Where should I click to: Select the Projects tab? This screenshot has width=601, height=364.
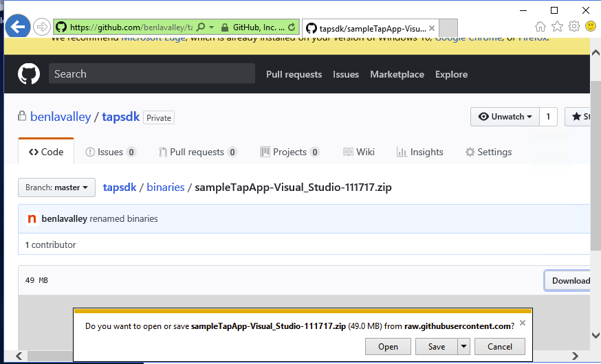[289, 152]
